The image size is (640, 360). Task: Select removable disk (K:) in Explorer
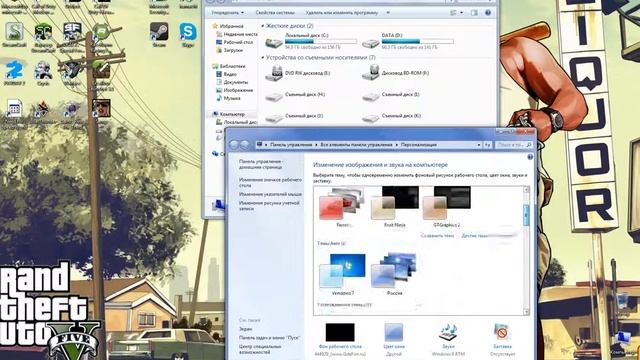[x=392, y=118]
